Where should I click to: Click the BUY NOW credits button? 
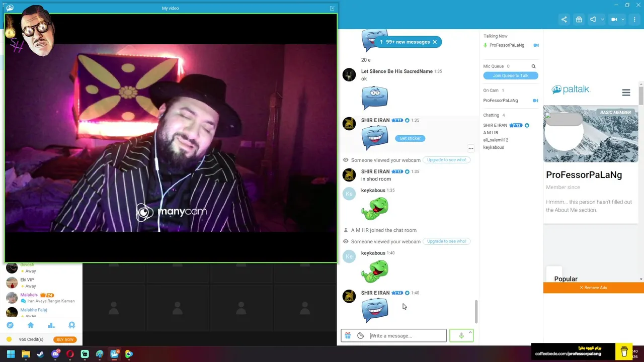coord(65,339)
